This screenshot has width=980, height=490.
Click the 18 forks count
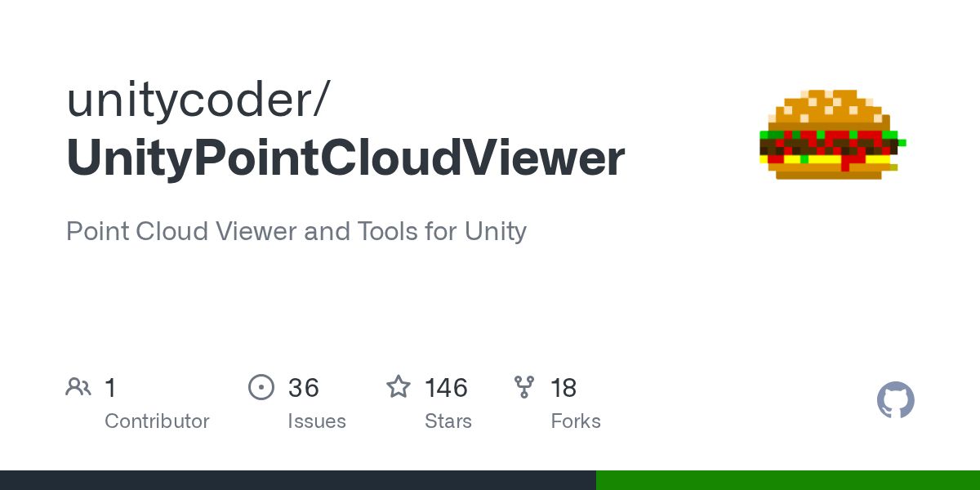pos(563,388)
